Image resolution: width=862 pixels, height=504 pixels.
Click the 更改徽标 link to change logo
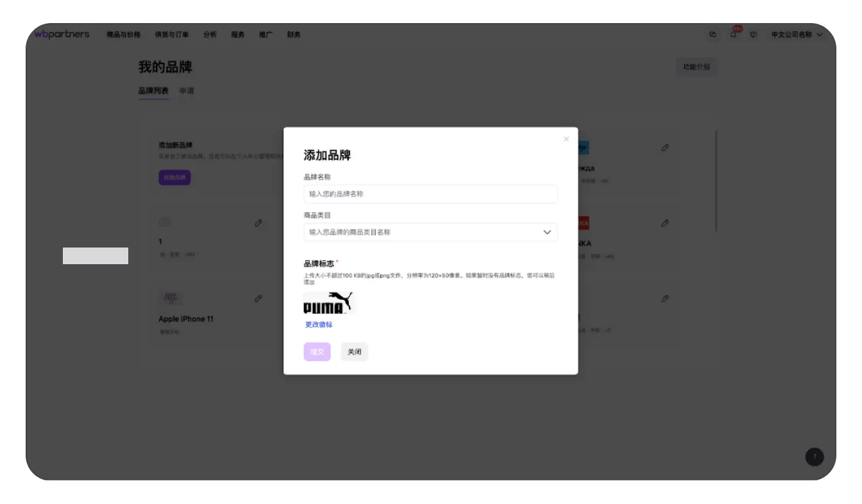coord(318,325)
